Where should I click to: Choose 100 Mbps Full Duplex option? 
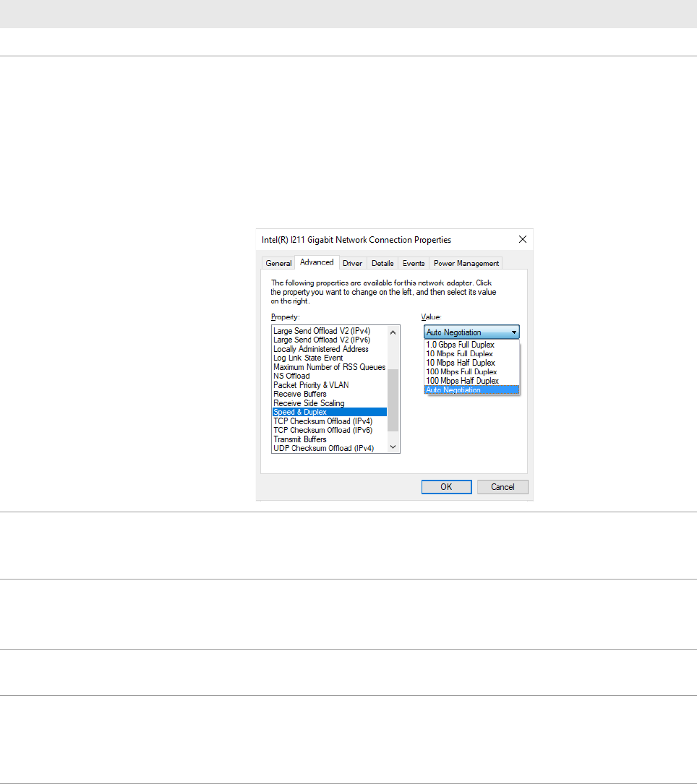(472, 371)
